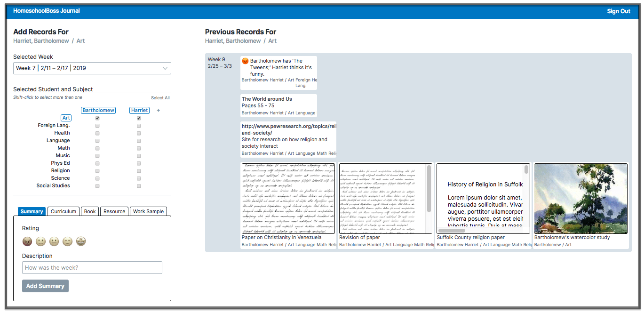
Task: Switch to the Book tab
Action: (x=90, y=212)
